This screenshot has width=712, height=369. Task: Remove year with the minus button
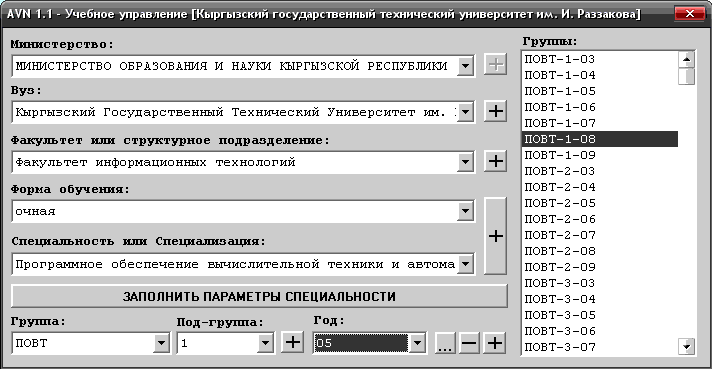pos(469,343)
